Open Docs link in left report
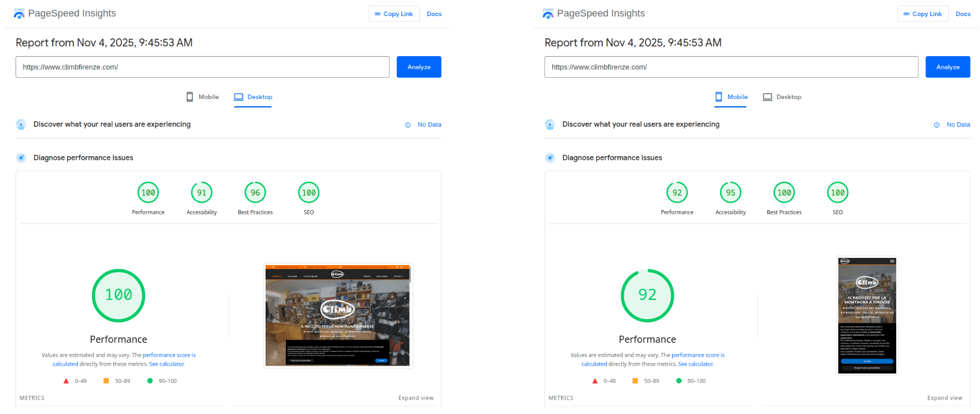980x414 pixels. (434, 14)
